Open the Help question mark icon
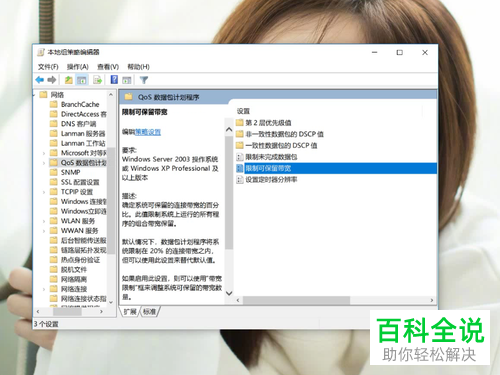Viewport: 500px width, 375px height. coord(114,80)
